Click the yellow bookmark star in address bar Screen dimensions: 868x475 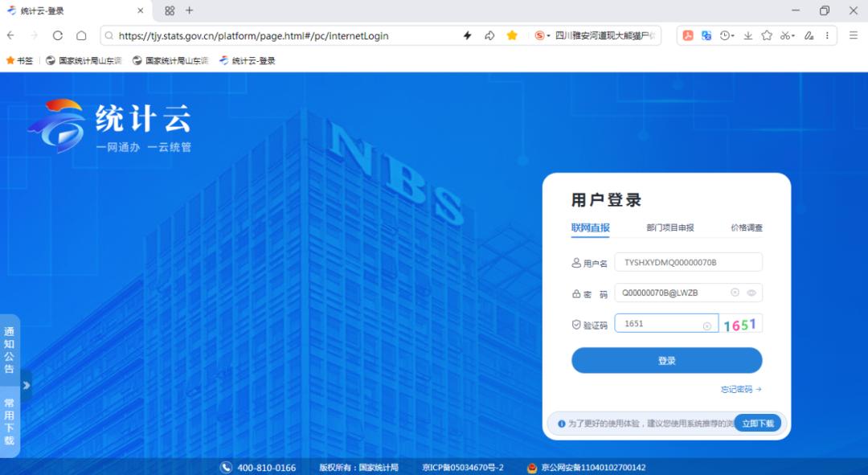point(512,35)
